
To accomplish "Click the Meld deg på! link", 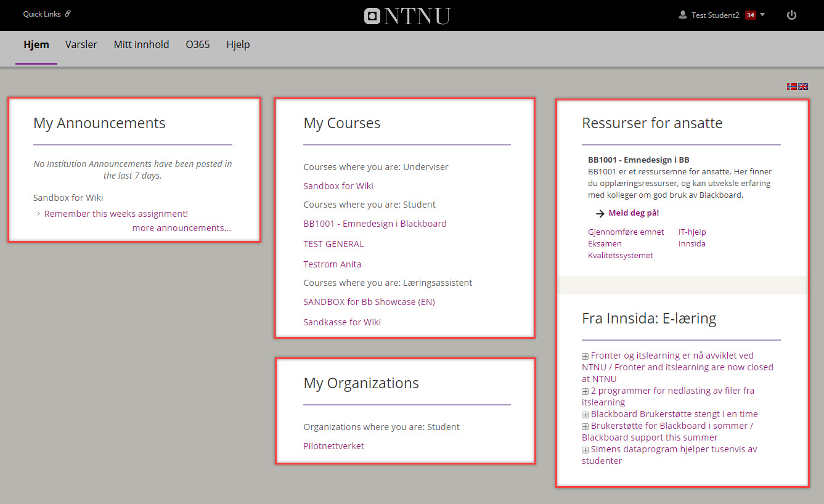I will (634, 213).
